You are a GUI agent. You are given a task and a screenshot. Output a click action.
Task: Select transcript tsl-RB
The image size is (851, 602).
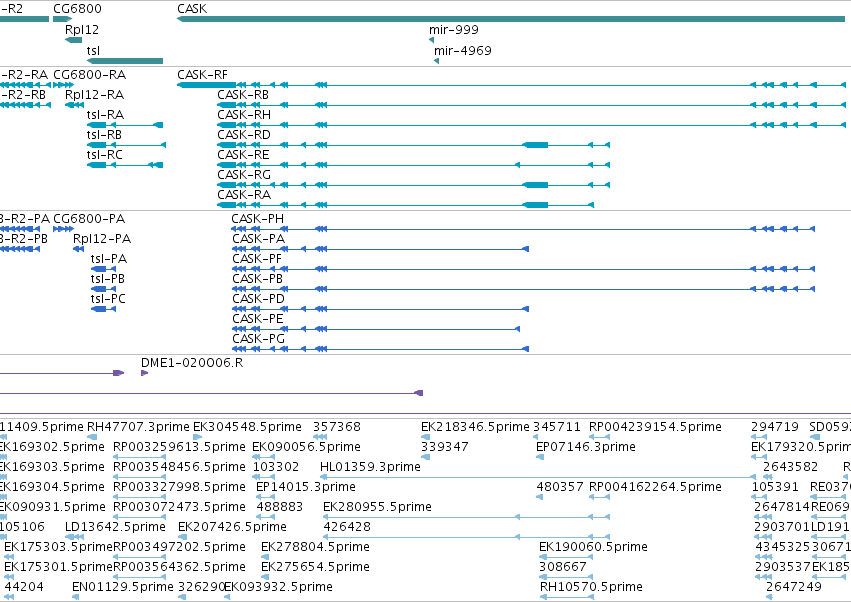click(x=126, y=145)
